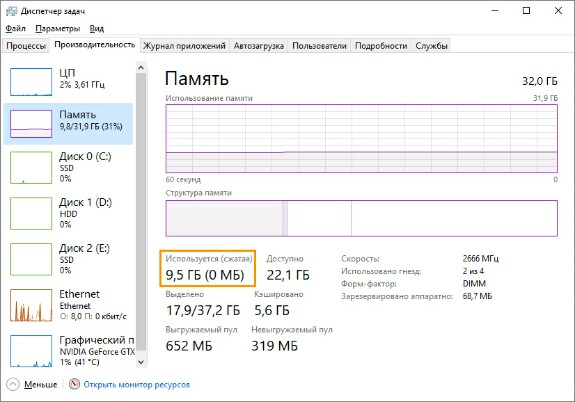Click the sidebar scroll up arrow

click(x=141, y=68)
